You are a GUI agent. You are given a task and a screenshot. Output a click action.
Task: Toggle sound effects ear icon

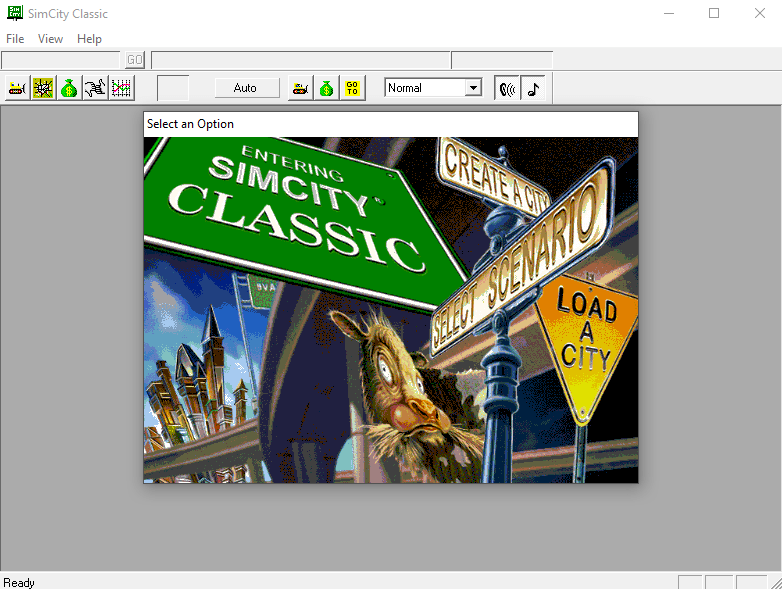[507, 88]
